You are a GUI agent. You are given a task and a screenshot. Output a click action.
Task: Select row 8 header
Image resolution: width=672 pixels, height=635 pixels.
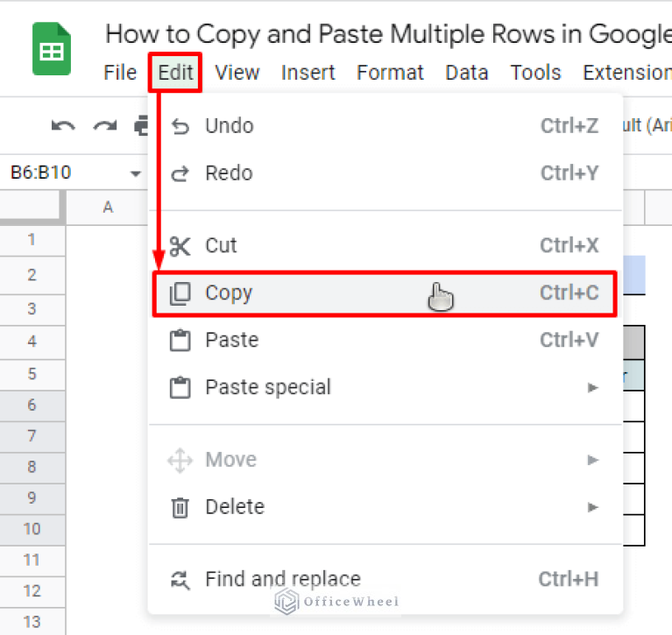tap(32, 468)
